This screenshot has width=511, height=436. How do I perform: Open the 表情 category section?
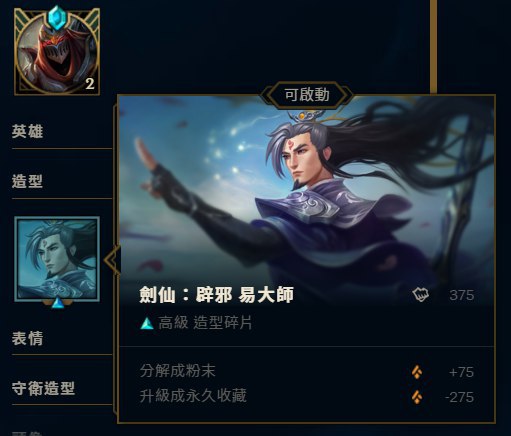tap(28, 338)
